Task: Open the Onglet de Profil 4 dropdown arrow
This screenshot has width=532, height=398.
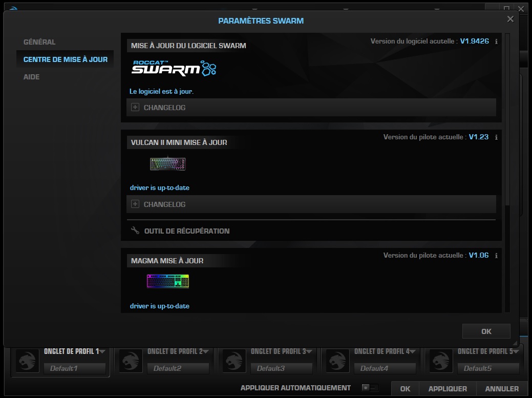Action: (x=413, y=351)
